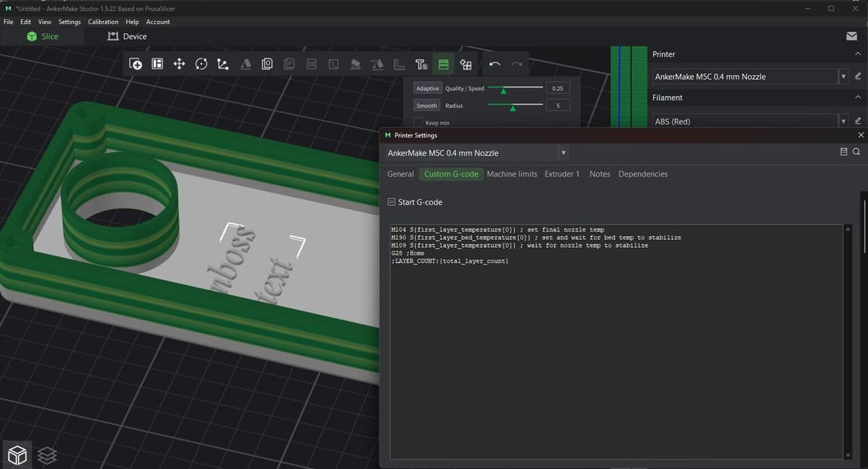Screen dimensions: 868x469
Task: Collapse the Start G-code section
Action: coord(391,202)
